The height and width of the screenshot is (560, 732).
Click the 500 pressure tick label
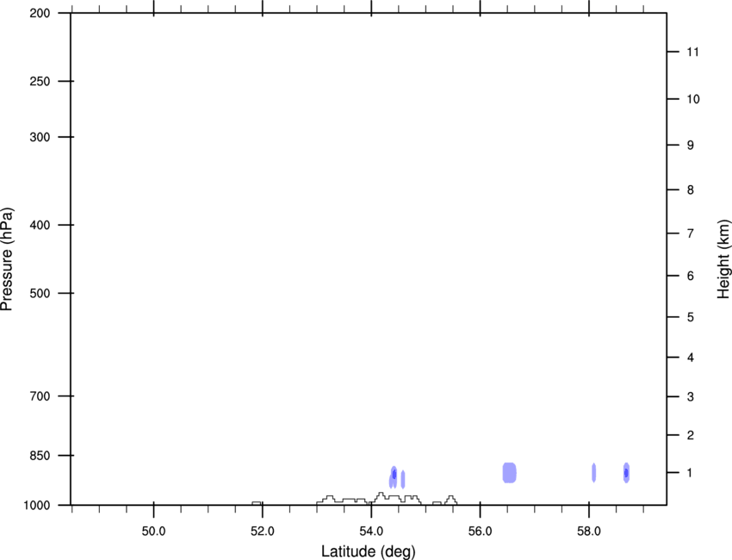pyautogui.click(x=40, y=293)
